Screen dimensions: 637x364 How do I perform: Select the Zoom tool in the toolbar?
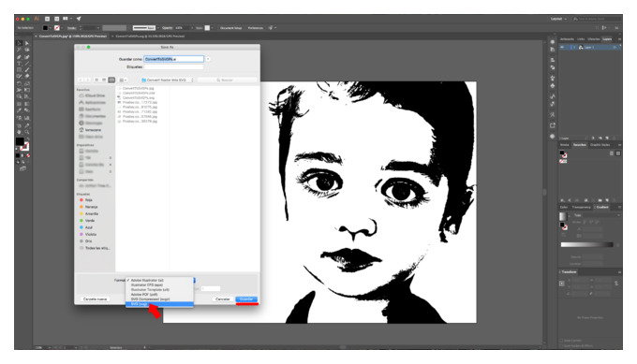coord(27,132)
